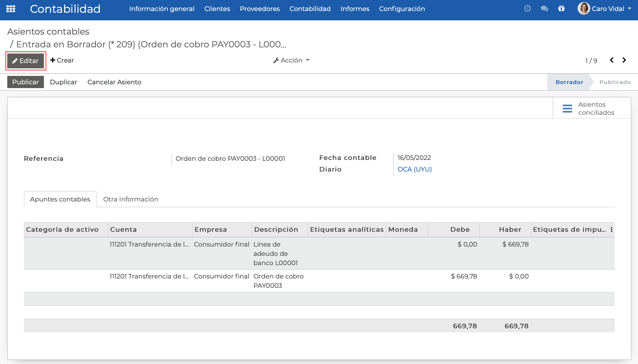The image size is (638, 364).
Task: Go to next record arrow
Action: point(624,60)
